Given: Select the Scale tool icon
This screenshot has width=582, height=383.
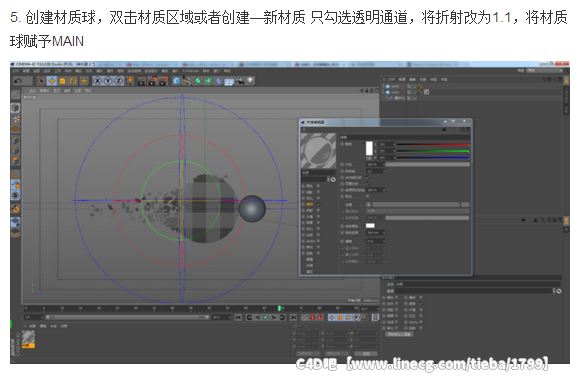Looking at the screenshot, I should pyautogui.click(x=62, y=81).
